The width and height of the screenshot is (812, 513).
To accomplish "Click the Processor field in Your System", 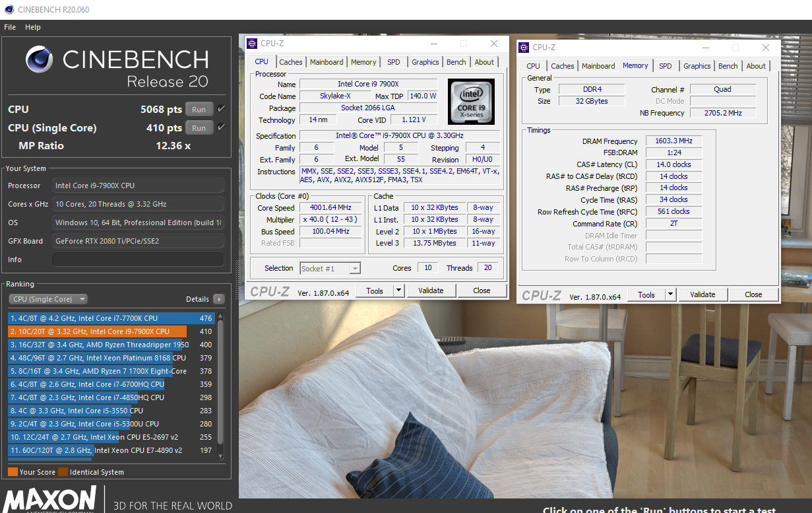I will tap(138, 186).
